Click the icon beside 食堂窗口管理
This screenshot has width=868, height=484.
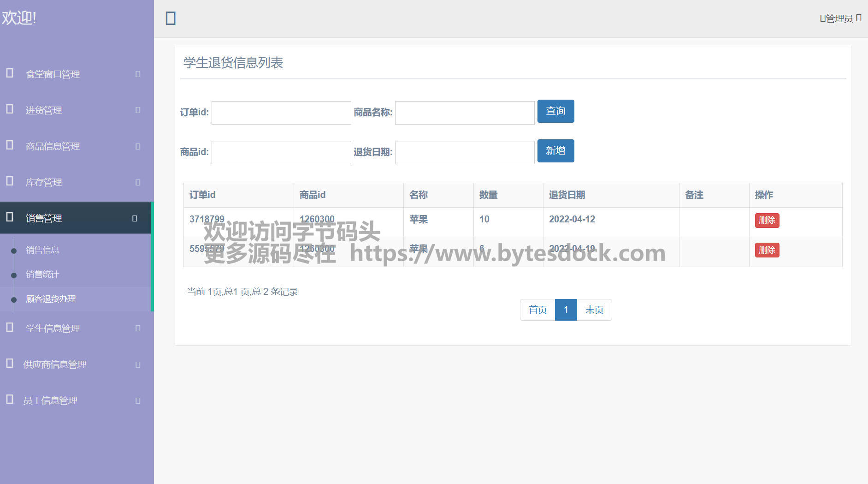(x=10, y=73)
